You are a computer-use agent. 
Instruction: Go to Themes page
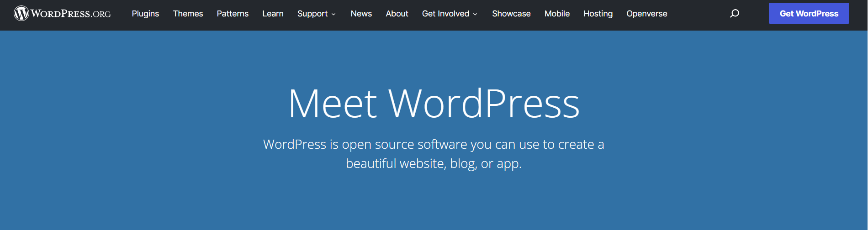[188, 14]
